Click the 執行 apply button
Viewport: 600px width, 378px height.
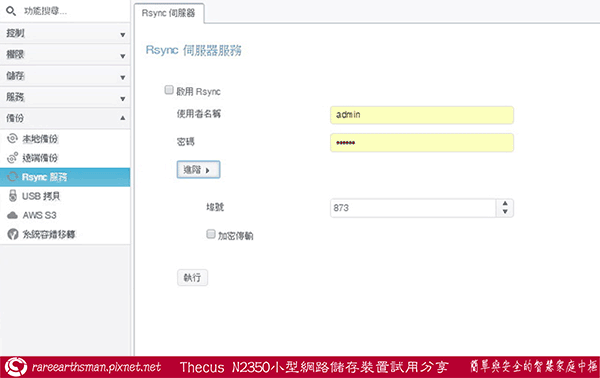coord(192,277)
